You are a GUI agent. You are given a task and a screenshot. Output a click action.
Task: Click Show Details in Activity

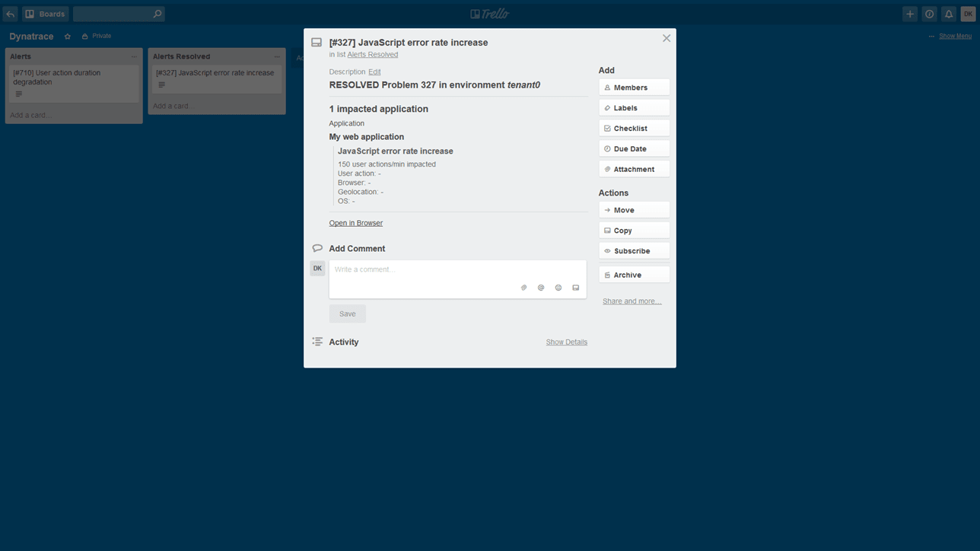point(566,342)
